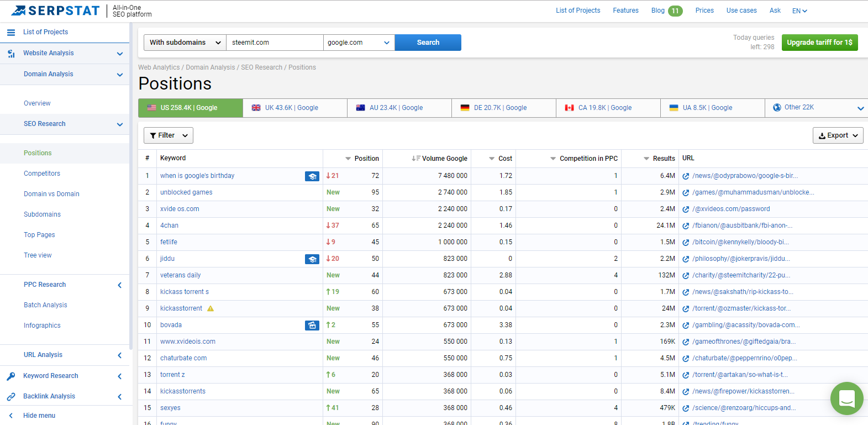
Task: Open Prices in top navigation
Action: [704, 11]
